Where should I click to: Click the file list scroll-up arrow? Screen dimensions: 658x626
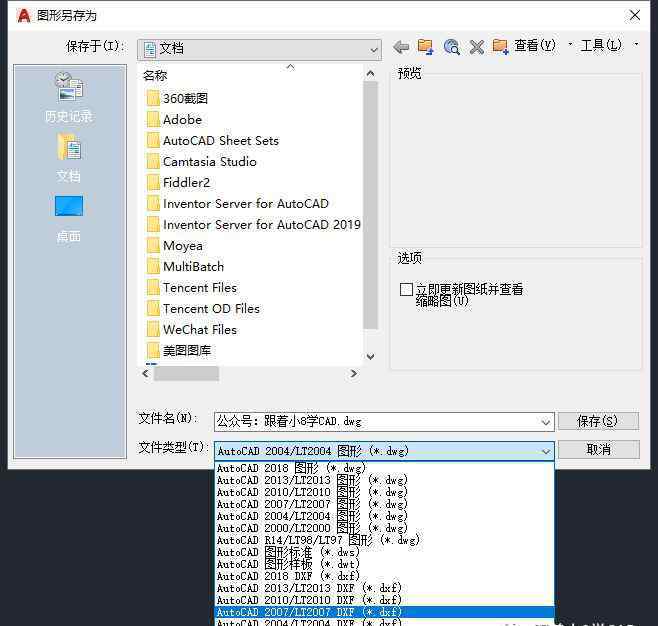(370, 74)
